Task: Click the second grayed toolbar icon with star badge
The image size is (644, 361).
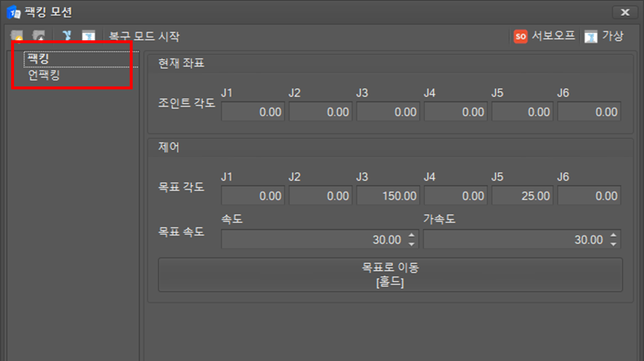Action: pyautogui.click(x=39, y=36)
